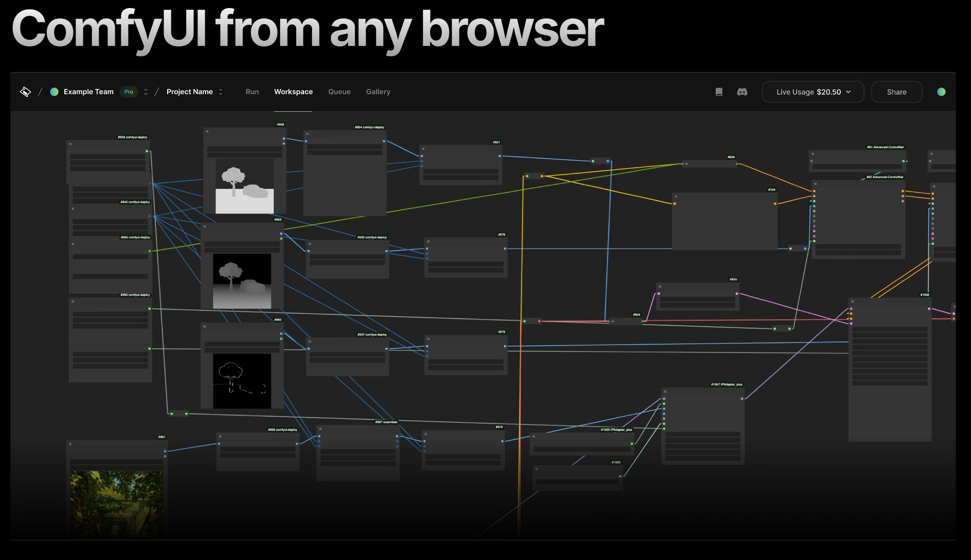The image size is (971, 560).
Task: Open the Project Name switcher chevrons
Action: click(x=221, y=92)
